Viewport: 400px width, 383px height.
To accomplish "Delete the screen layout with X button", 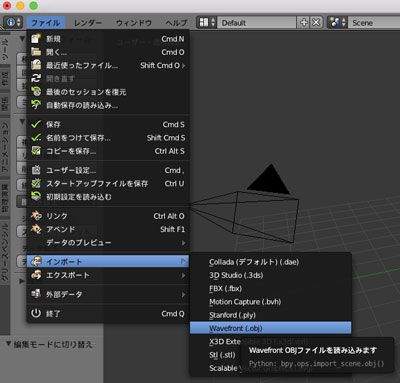I will [x=316, y=23].
